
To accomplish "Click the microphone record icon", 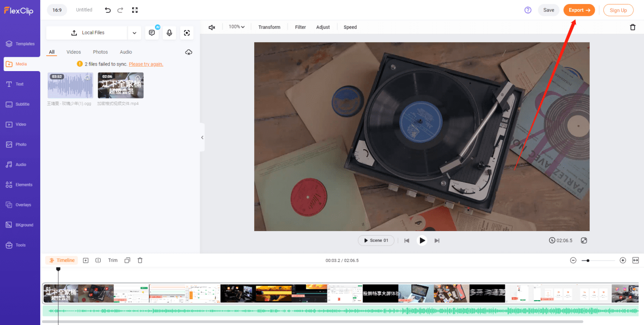I will click(x=169, y=32).
